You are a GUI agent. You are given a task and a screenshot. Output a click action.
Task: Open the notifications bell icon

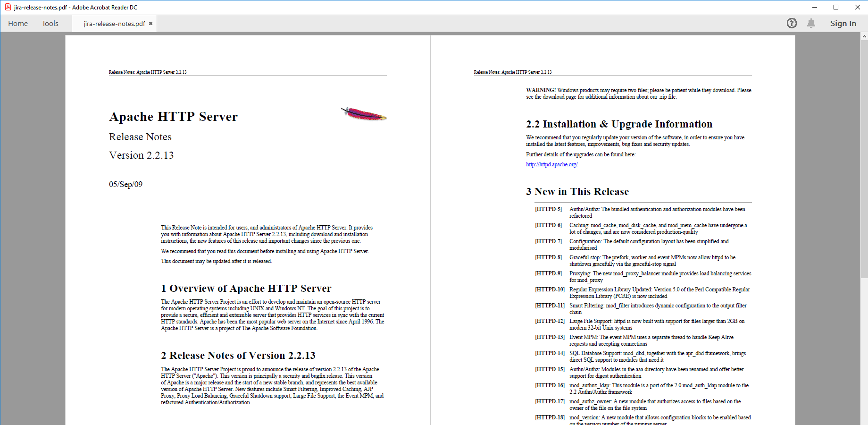tap(811, 23)
